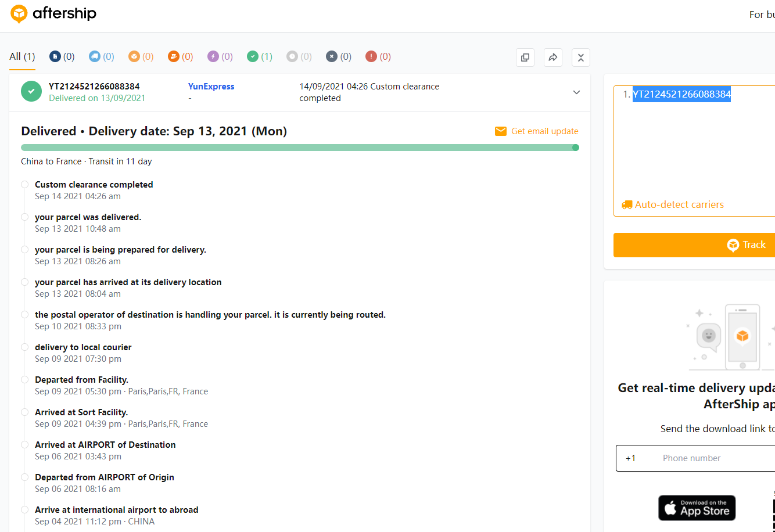Open the YunExpress carrier link
The width and height of the screenshot is (775, 532).
(x=211, y=87)
